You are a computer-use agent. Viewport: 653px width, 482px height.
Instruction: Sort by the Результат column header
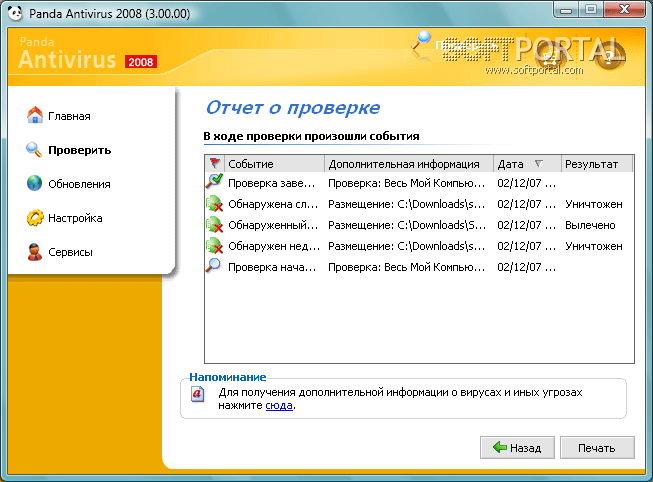(x=596, y=164)
